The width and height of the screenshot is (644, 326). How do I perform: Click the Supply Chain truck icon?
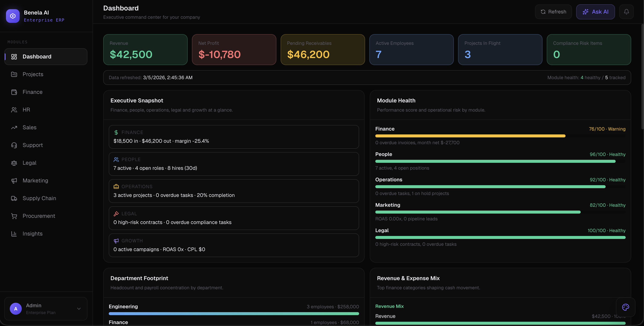[x=14, y=198]
